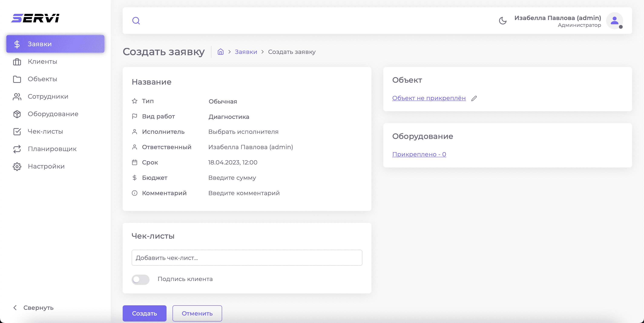Click the Добавить чек-лист input field
Image resolution: width=644 pixels, height=323 pixels.
point(246,258)
